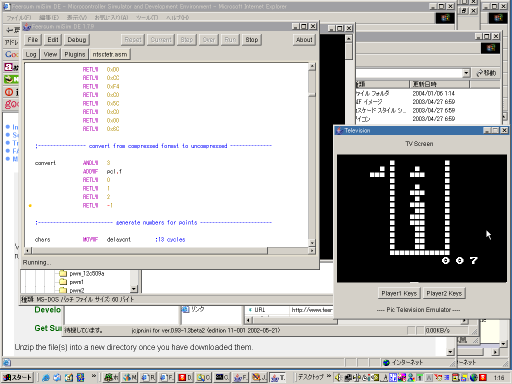Click the 更新日時 column header in Explorer

(439, 84)
